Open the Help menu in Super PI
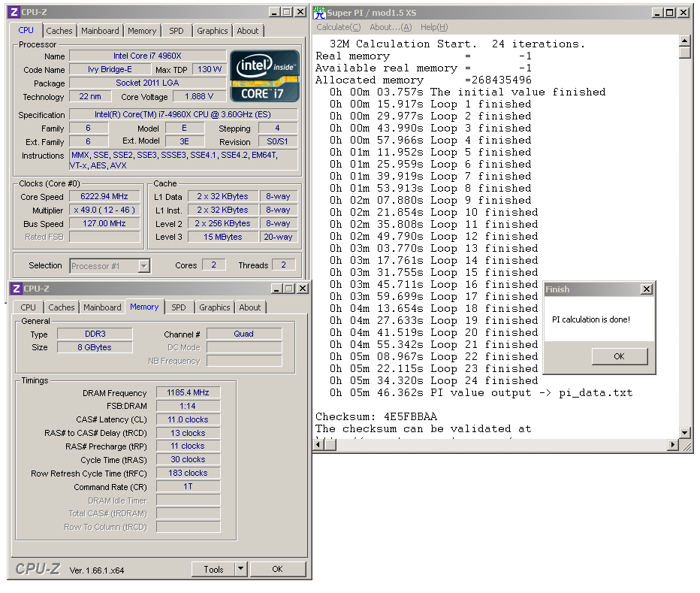The height and width of the screenshot is (593, 700). tap(434, 27)
